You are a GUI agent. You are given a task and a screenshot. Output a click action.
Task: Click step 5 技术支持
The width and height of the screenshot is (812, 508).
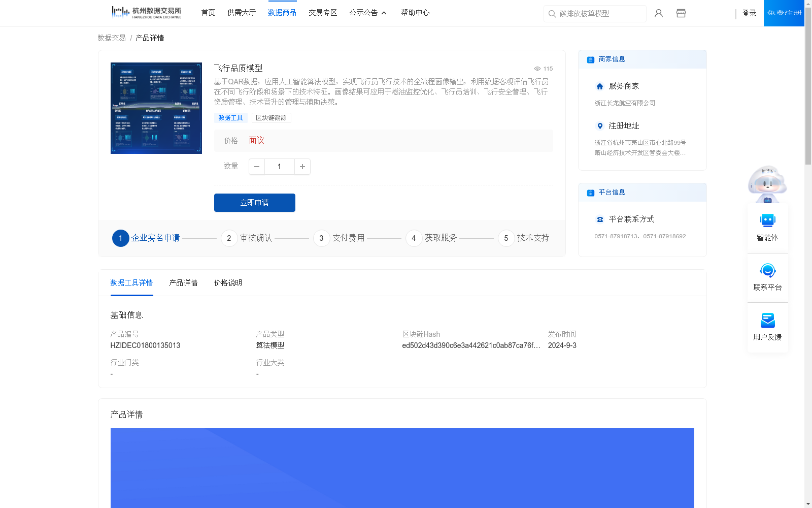coord(524,238)
